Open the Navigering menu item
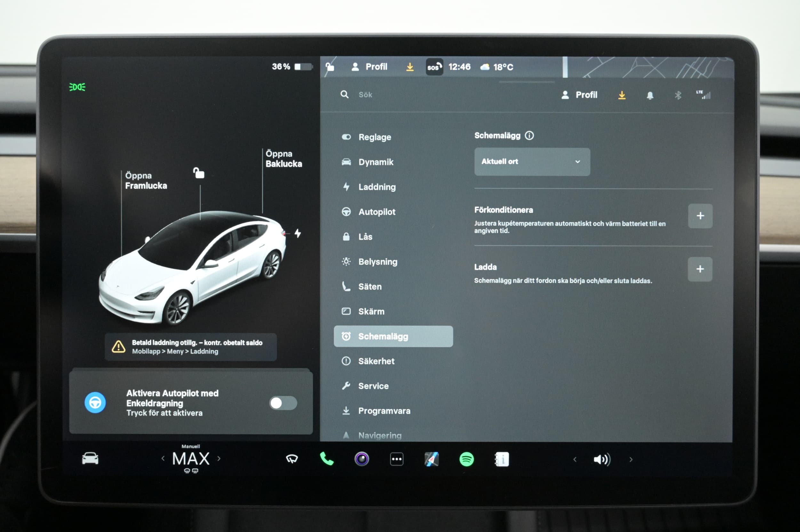Viewport: 800px width, 532px height. (393, 435)
